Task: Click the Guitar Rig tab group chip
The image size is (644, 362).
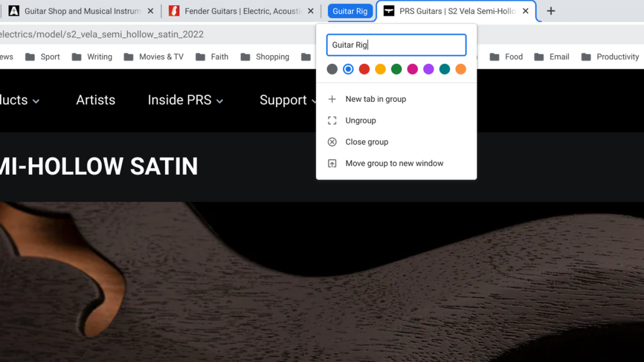Action: [x=350, y=11]
